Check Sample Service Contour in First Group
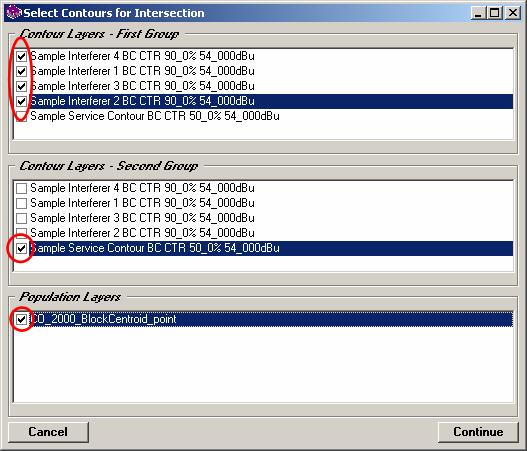Image resolution: width=527 pixels, height=451 pixels. (x=22, y=116)
